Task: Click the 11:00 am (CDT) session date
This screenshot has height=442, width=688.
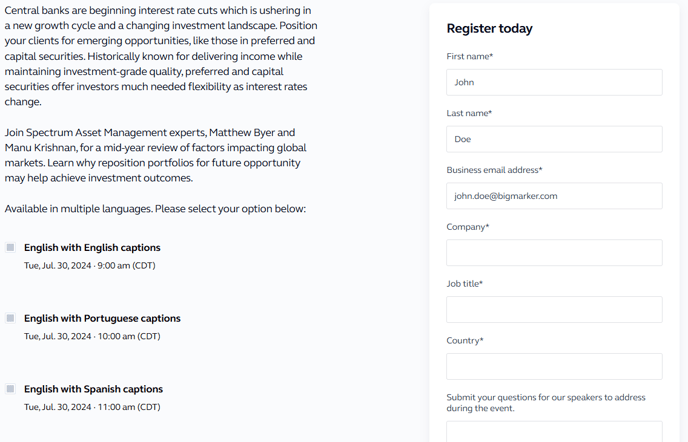Action: (92, 407)
